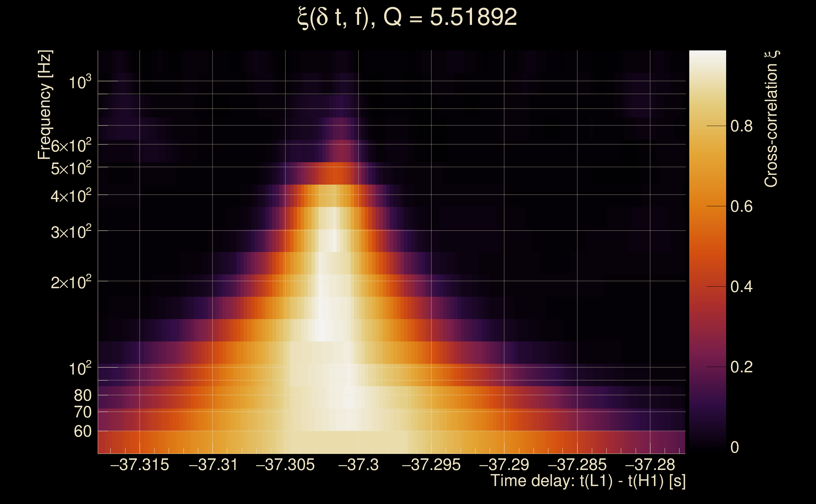Click the -37.3 x-axis tick label
This screenshot has height=504, width=816.
(x=358, y=465)
